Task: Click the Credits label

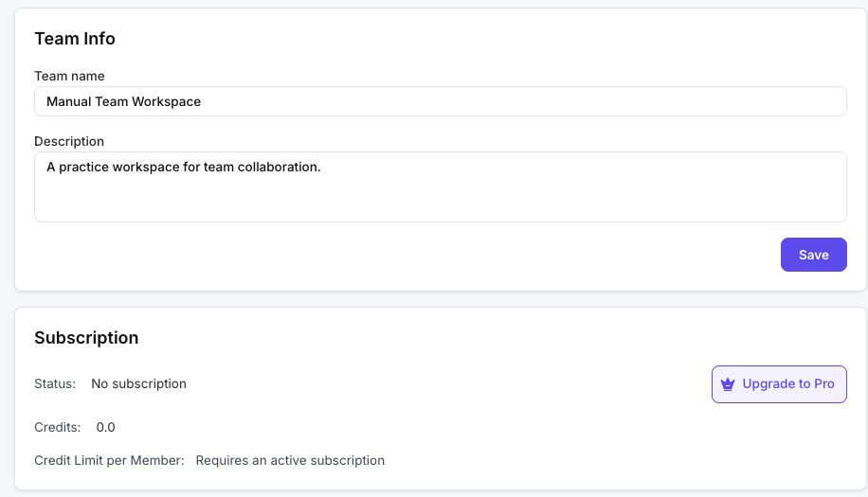Action: coord(58,427)
